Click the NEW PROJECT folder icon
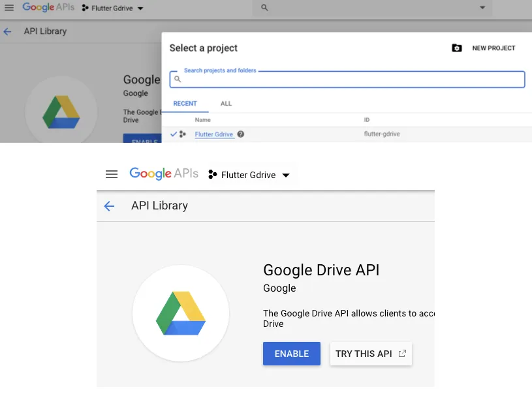 (x=457, y=48)
